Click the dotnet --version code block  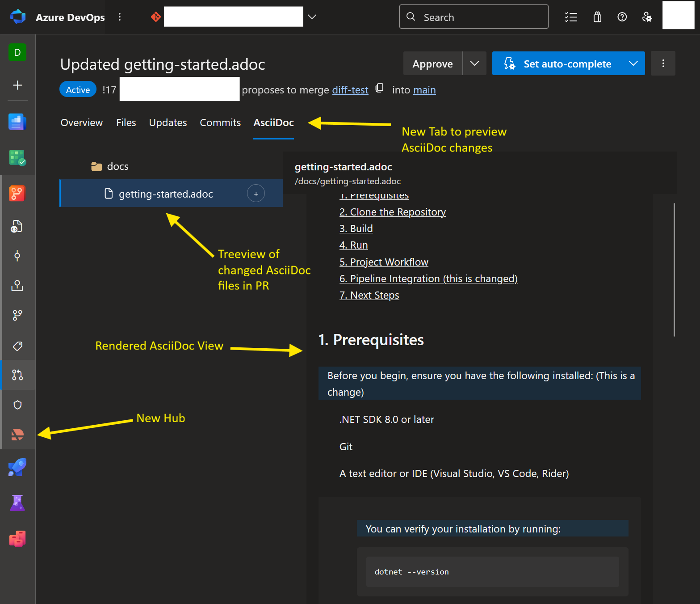coord(492,572)
